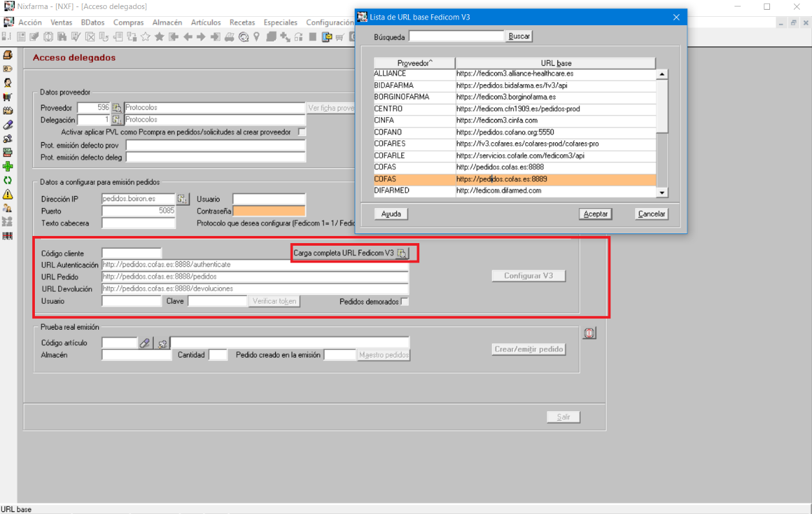
Task: Click the barcode sidebar icon
Action: click(x=8, y=236)
